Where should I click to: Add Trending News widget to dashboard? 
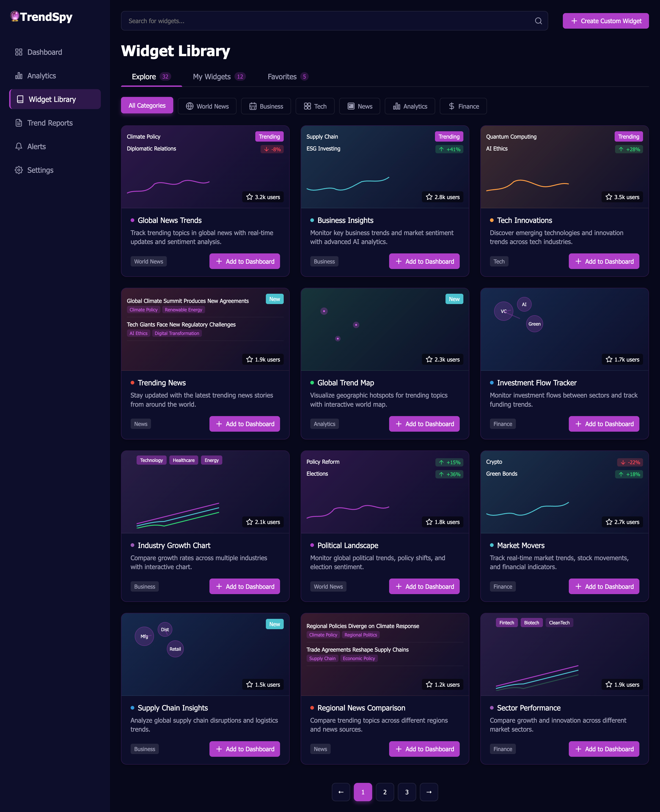tap(245, 424)
